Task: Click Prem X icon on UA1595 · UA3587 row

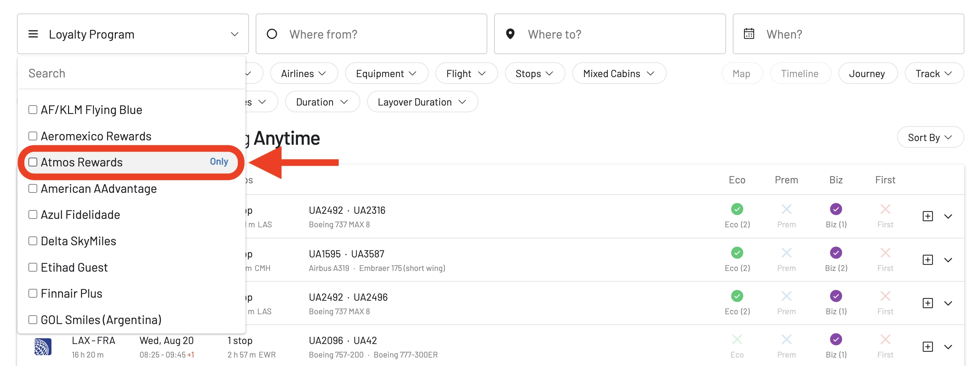Action: pos(786,253)
